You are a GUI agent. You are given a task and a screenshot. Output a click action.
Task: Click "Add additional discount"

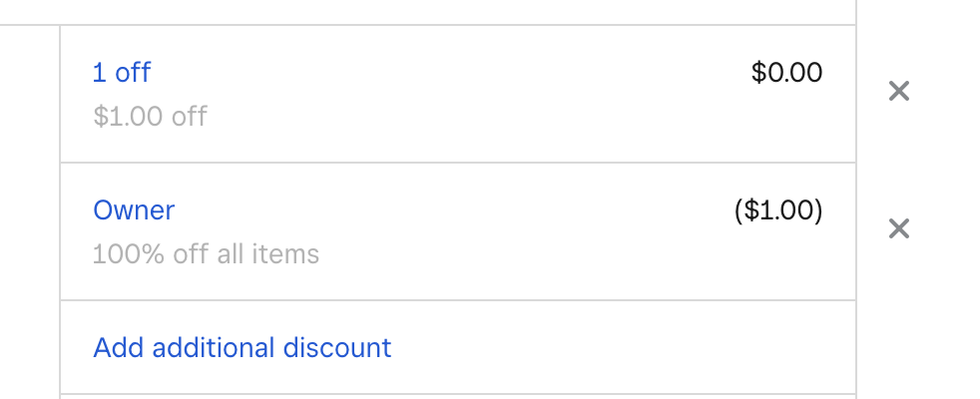coord(243,348)
